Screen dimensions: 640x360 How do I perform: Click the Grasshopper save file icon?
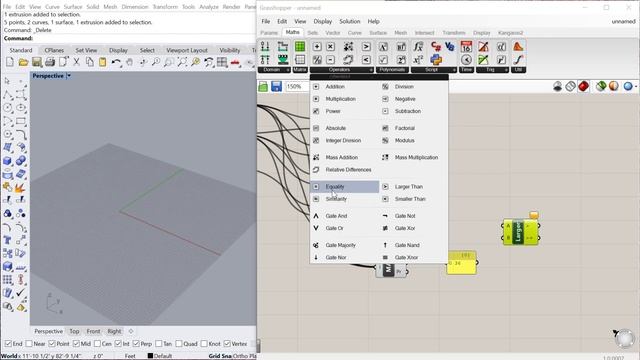point(276,86)
